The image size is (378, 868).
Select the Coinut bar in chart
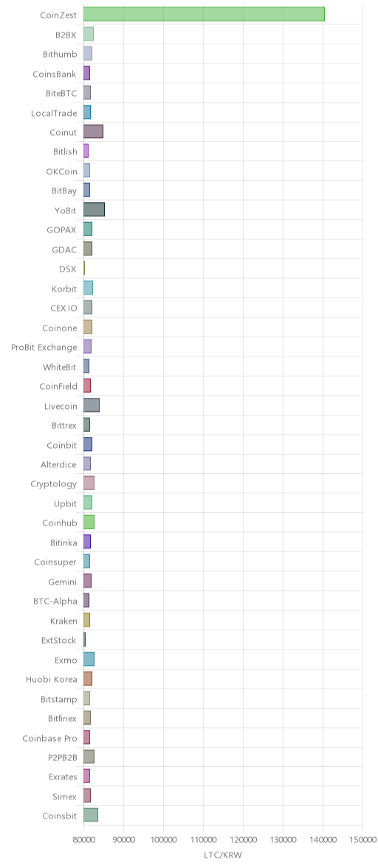(93, 131)
